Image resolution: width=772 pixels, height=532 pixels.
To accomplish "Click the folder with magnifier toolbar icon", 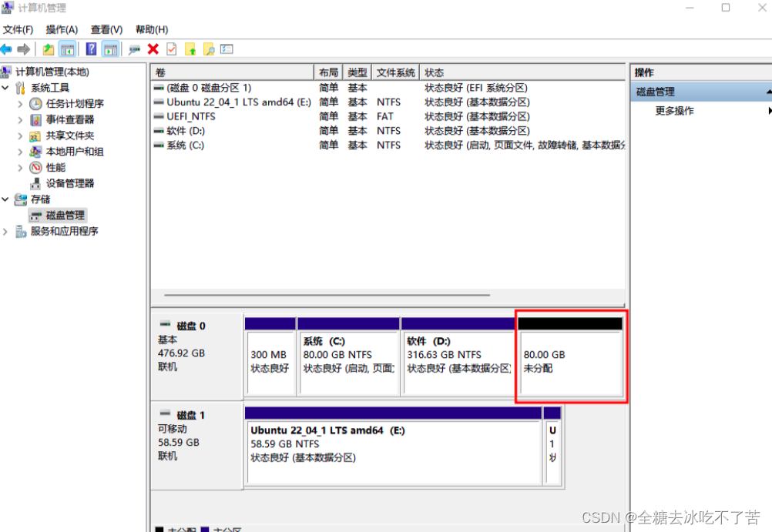I will pyautogui.click(x=208, y=49).
